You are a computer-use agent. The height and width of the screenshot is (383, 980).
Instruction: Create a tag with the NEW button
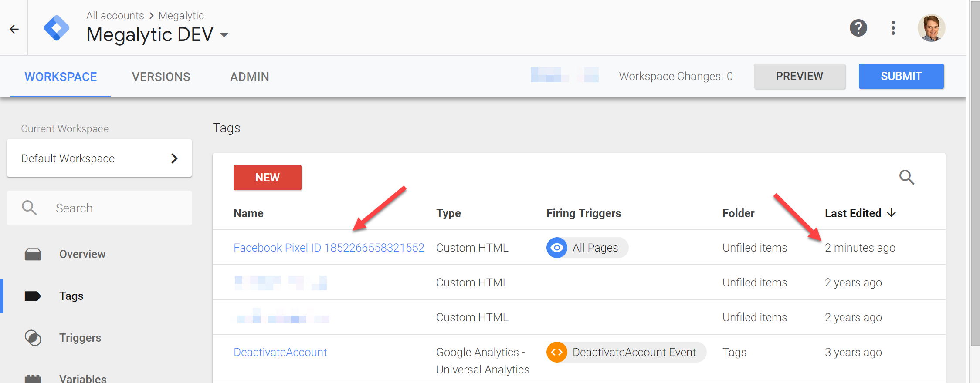click(267, 178)
